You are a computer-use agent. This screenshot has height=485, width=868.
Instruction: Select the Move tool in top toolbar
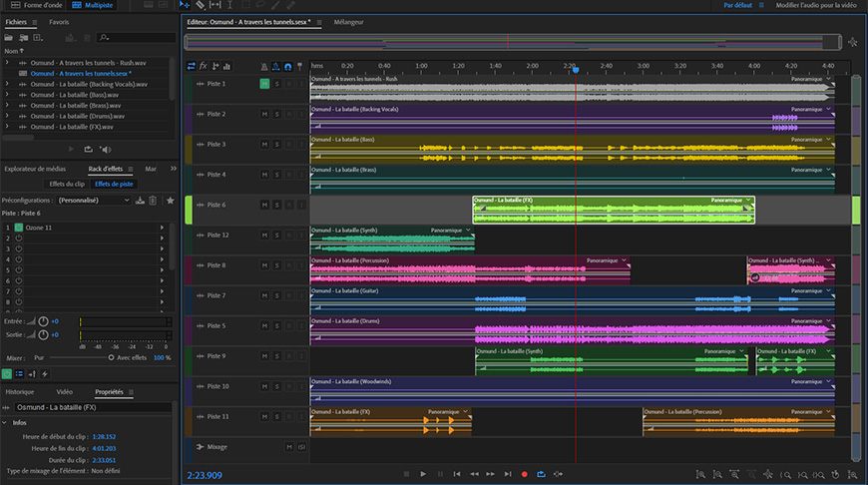185,5
